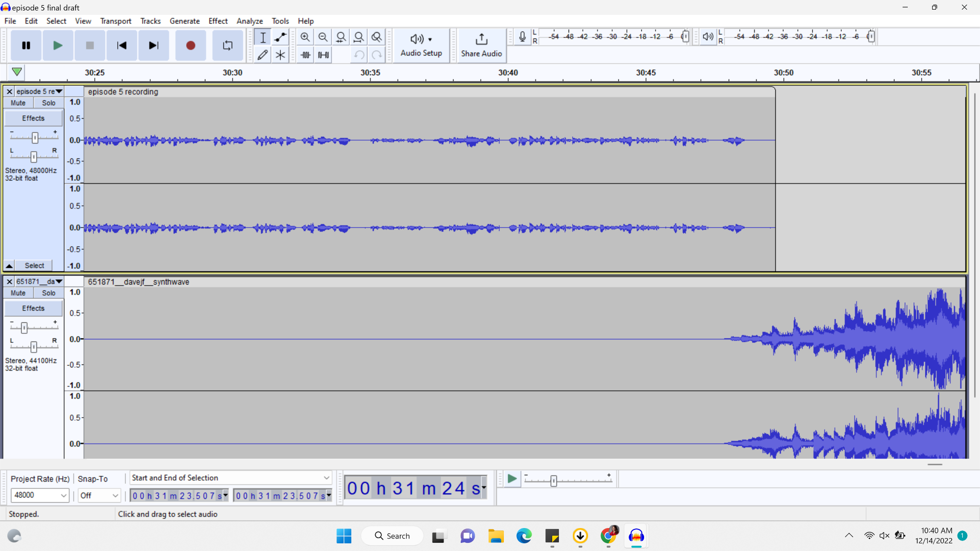Image resolution: width=980 pixels, height=551 pixels.
Task: Click the Zoom In magnifier icon
Action: click(305, 37)
